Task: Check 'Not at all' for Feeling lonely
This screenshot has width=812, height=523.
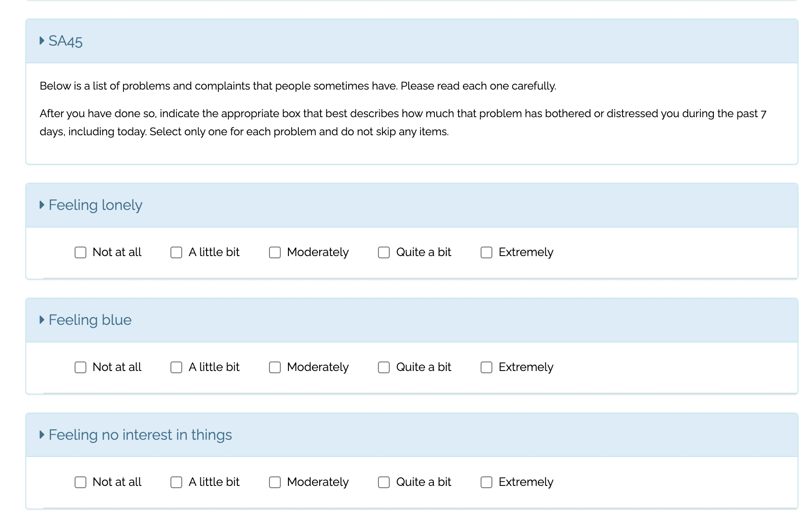Action: pyautogui.click(x=80, y=252)
